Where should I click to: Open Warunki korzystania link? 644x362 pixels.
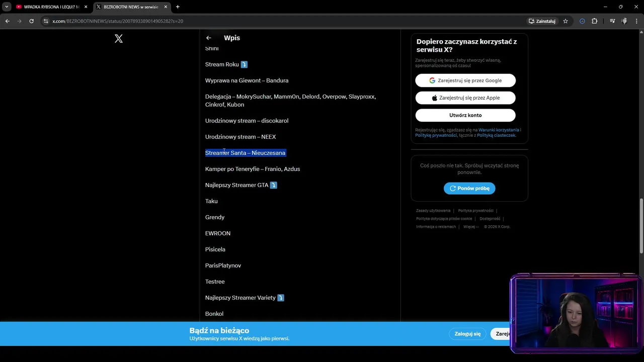(x=499, y=130)
